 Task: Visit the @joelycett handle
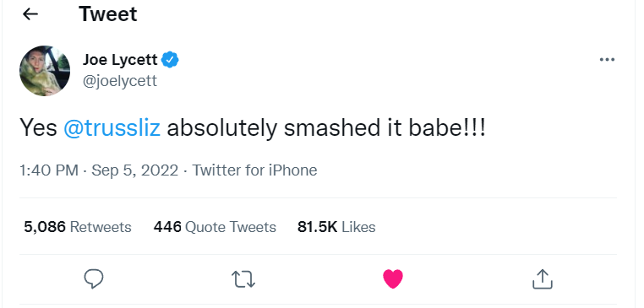tap(120, 81)
